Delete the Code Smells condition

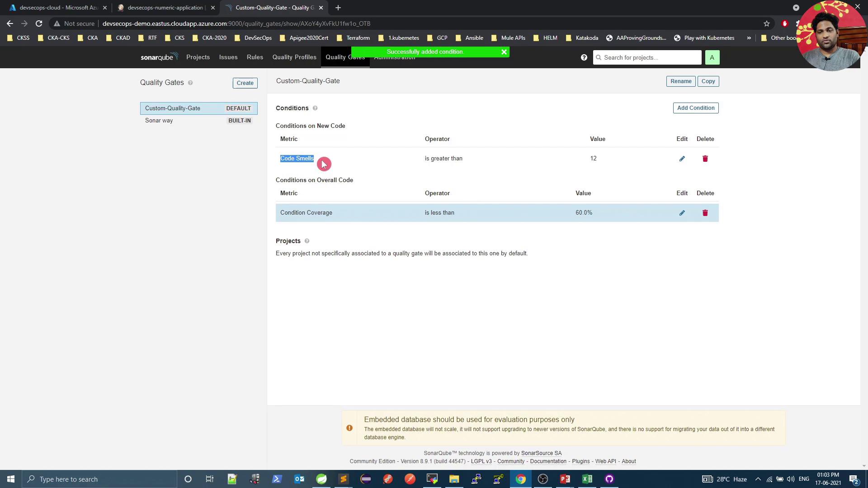705,159
